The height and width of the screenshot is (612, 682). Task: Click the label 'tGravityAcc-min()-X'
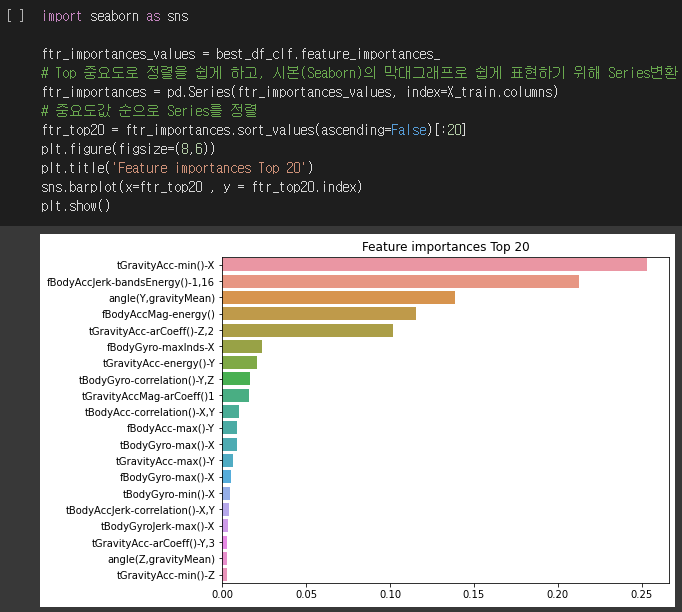click(x=166, y=265)
